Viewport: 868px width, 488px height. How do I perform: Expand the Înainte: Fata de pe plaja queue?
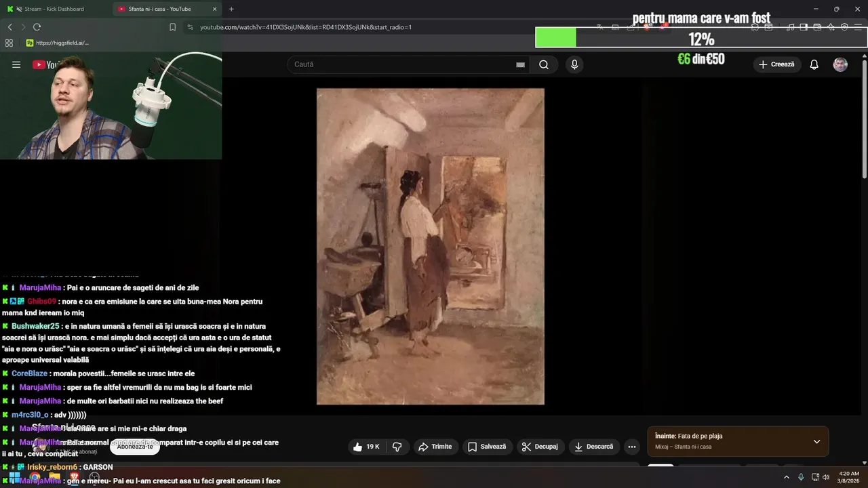tap(816, 442)
